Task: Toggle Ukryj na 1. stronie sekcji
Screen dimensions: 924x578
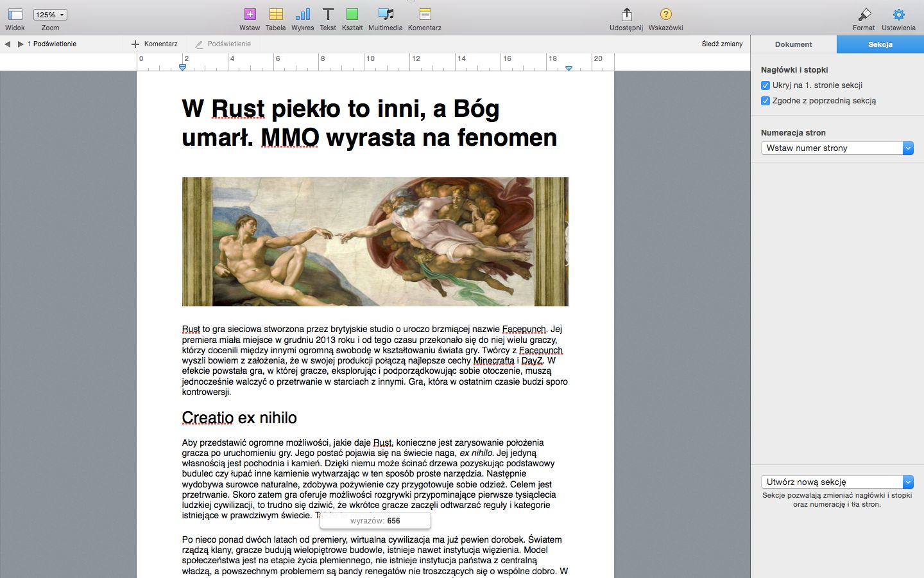Action: (766, 85)
